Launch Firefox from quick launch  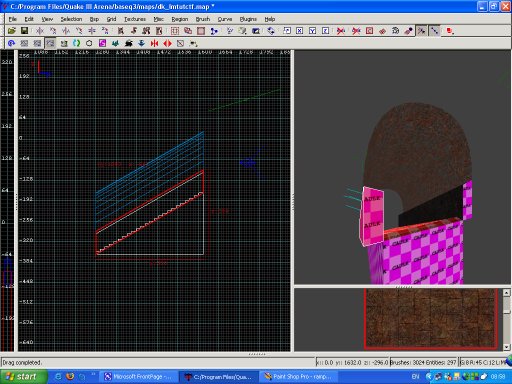tap(70, 377)
